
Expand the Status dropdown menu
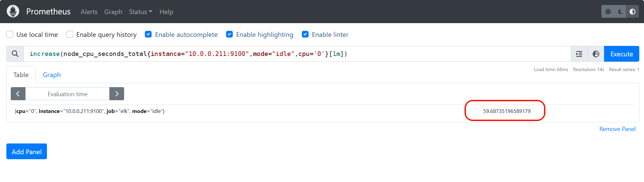click(x=141, y=12)
